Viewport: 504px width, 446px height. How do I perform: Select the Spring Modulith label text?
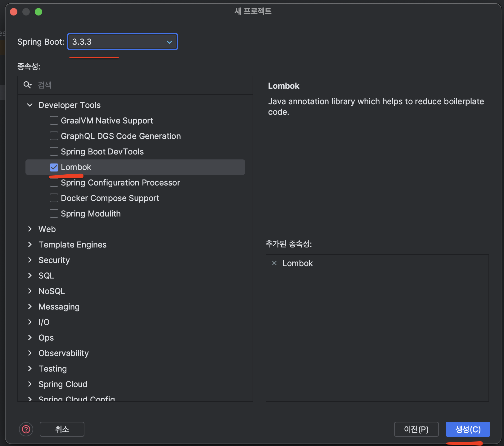(91, 214)
